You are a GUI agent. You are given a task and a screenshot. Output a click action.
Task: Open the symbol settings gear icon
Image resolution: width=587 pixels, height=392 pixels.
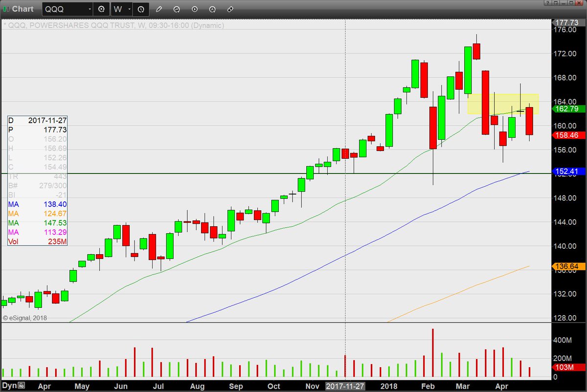101,9
